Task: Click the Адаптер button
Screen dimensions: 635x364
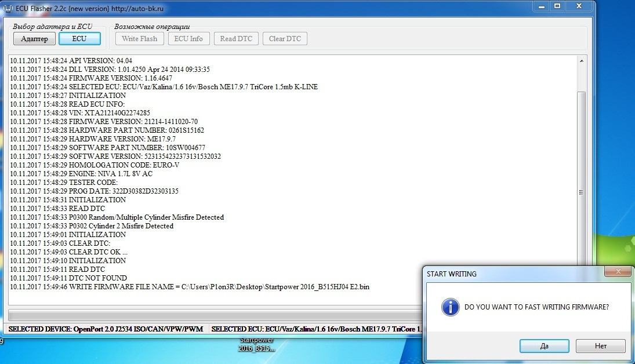Action: [34, 39]
